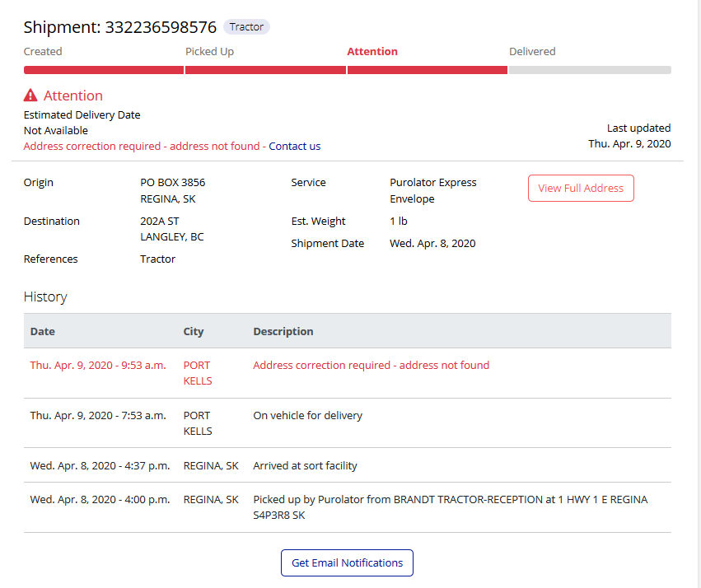Click the View Full Address button
The image size is (701, 588).
581,189
